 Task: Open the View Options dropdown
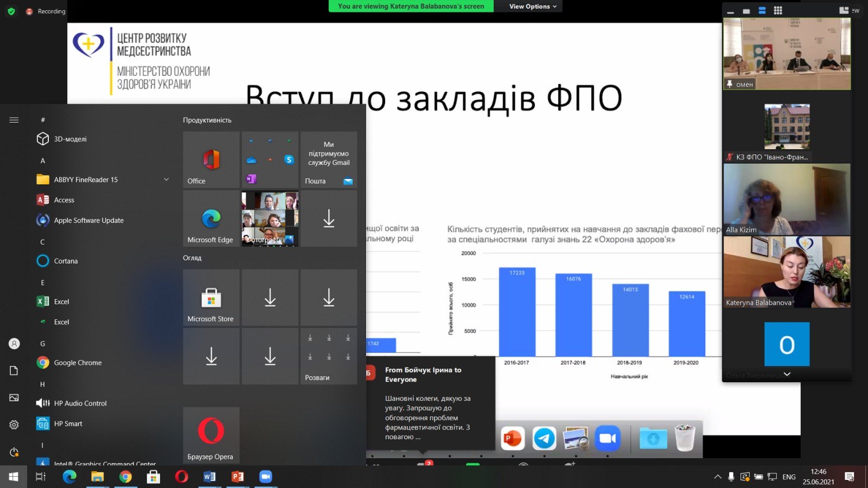(x=532, y=7)
